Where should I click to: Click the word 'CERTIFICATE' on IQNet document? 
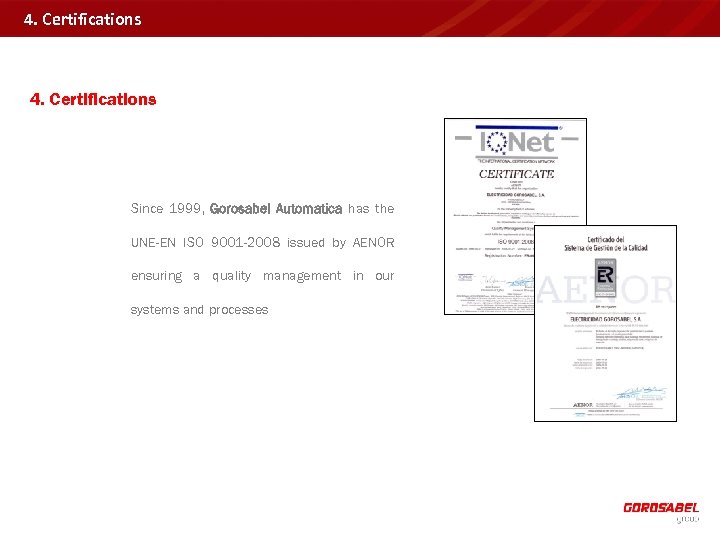click(x=516, y=174)
